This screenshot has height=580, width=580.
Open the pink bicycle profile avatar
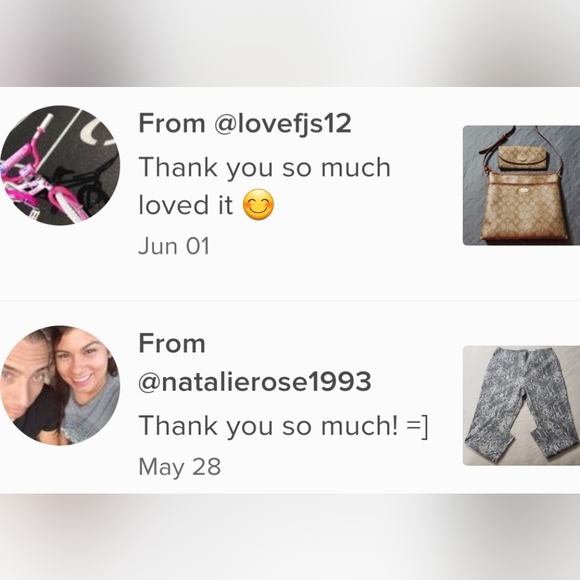[x=60, y=165]
